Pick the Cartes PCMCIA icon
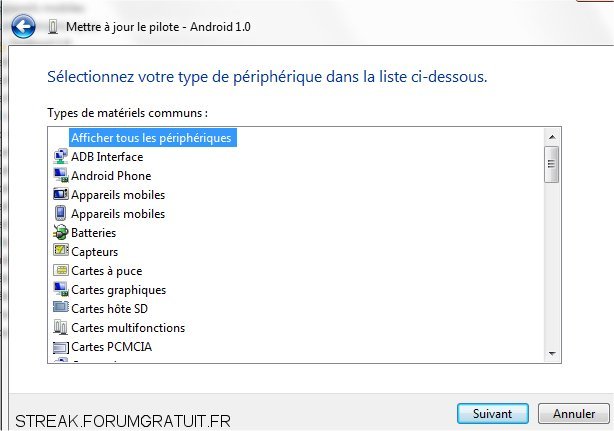This screenshot has height=431, width=614. [60, 346]
